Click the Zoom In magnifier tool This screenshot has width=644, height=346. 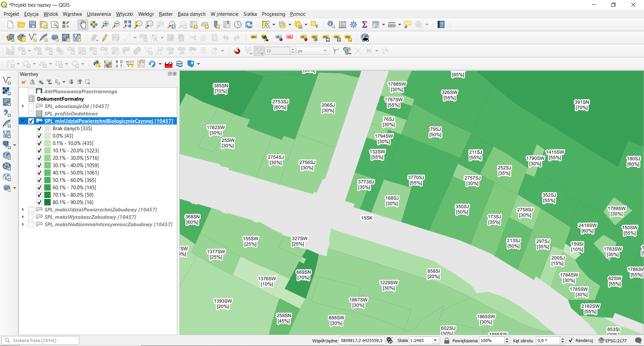click(x=105, y=24)
